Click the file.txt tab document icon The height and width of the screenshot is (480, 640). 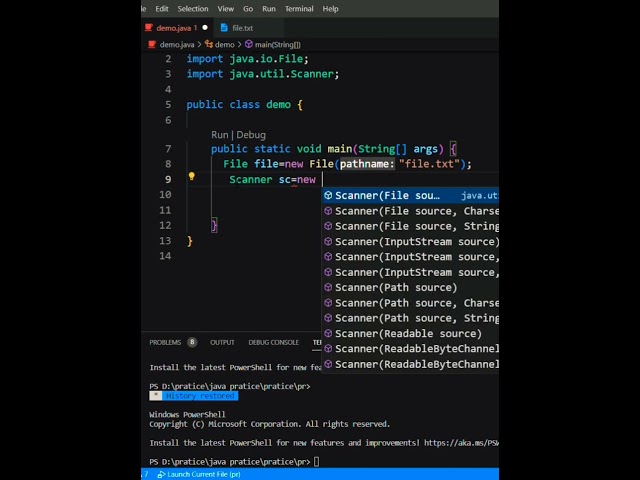[224, 28]
